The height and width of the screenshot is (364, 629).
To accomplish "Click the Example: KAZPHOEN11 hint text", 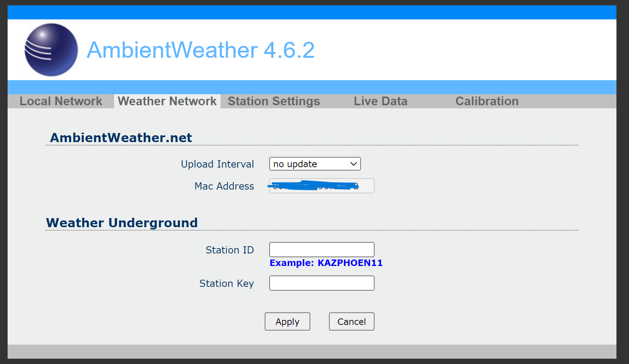I will click(x=326, y=263).
